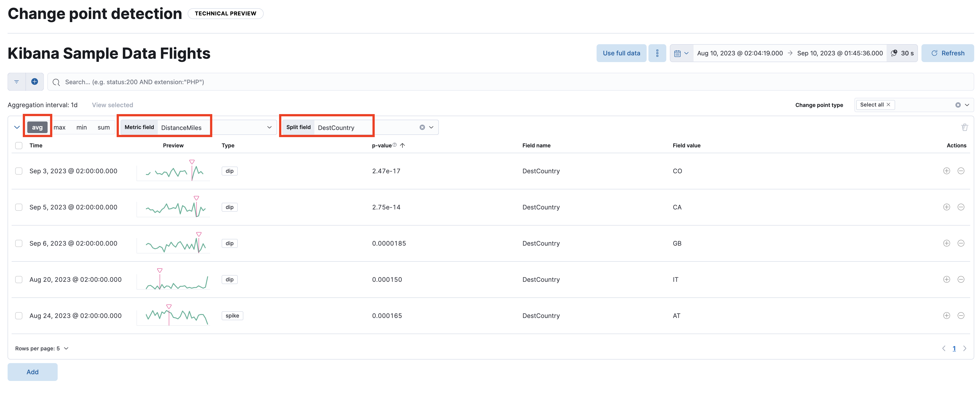Filter out value CA with minus icon
The image size is (980, 393).
point(961,207)
